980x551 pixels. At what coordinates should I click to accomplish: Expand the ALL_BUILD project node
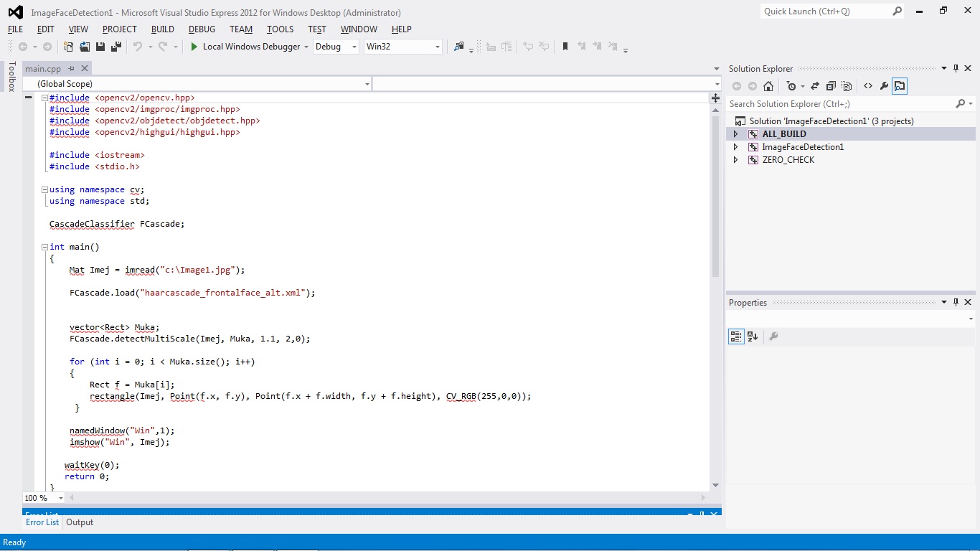(735, 134)
